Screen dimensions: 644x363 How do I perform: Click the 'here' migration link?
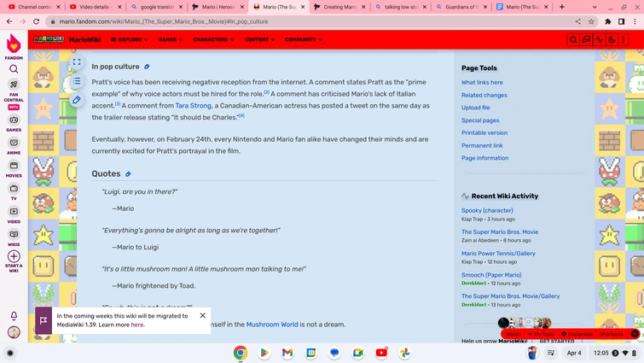(x=136, y=325)
